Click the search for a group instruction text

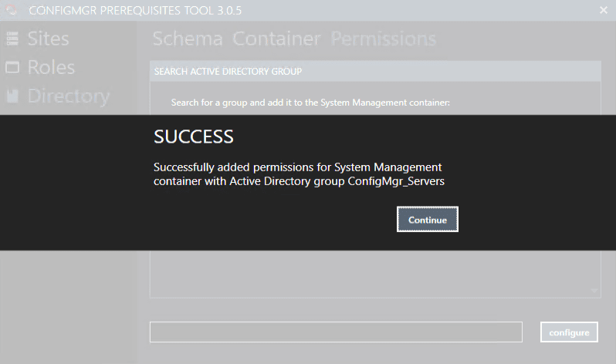point(310,102)
